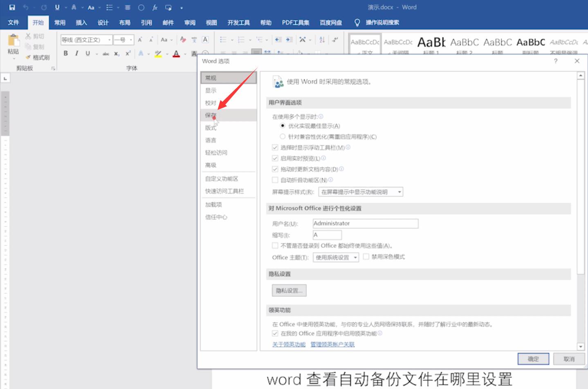The image size is (588, 389).
Task: Select 信任中心 (Trust Center) category
Action: (229, 217)
